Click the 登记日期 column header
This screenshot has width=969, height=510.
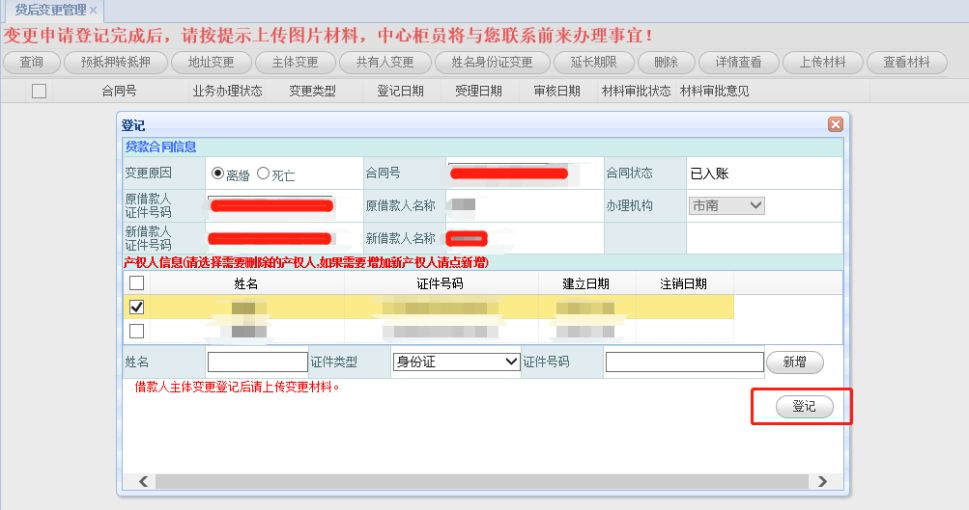click(400, 91)
